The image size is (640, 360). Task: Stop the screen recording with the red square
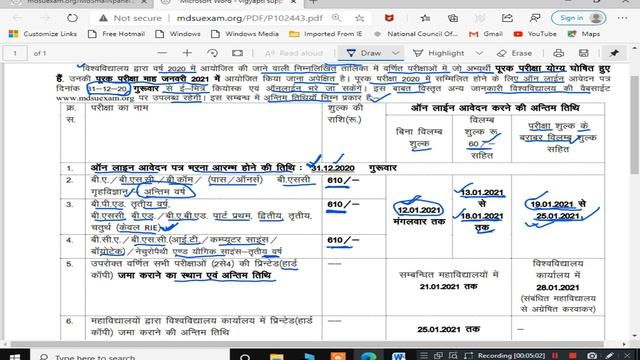[x=573, y=356]
